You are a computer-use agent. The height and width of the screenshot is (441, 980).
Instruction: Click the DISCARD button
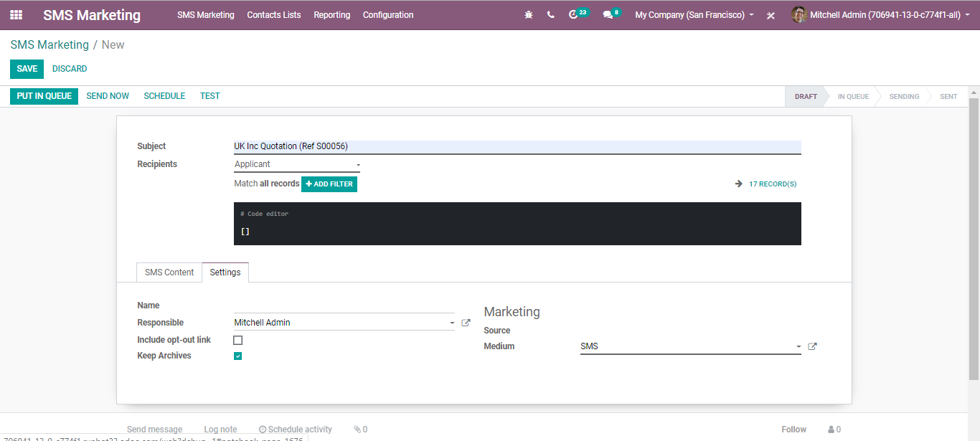coord(70,69)
